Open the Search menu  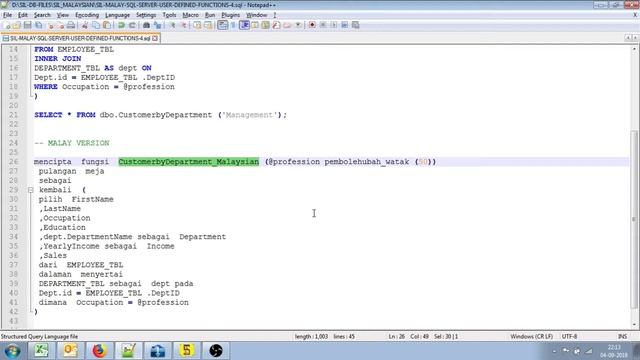pyautogui.click(x=42, y=15)
